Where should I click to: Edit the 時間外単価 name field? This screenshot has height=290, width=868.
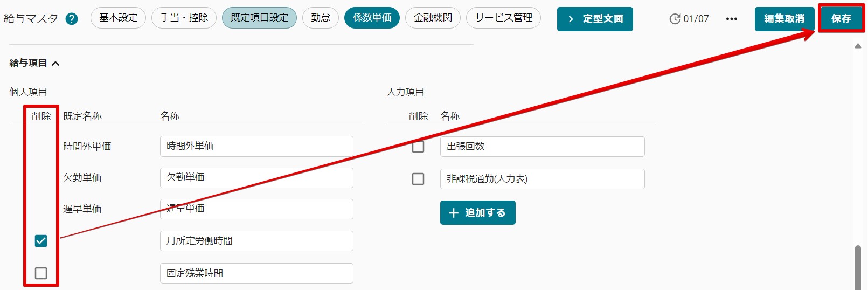(x=256, y=146)
